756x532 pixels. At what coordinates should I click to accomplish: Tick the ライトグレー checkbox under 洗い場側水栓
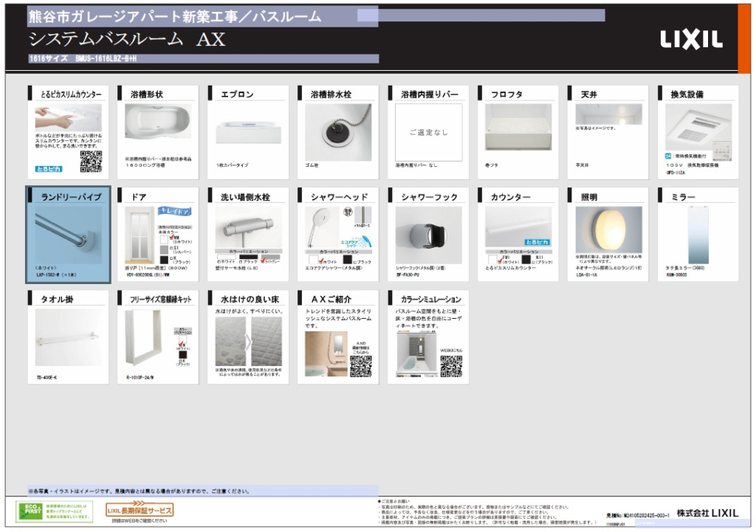pyautogui.click(x=263, y=261)
